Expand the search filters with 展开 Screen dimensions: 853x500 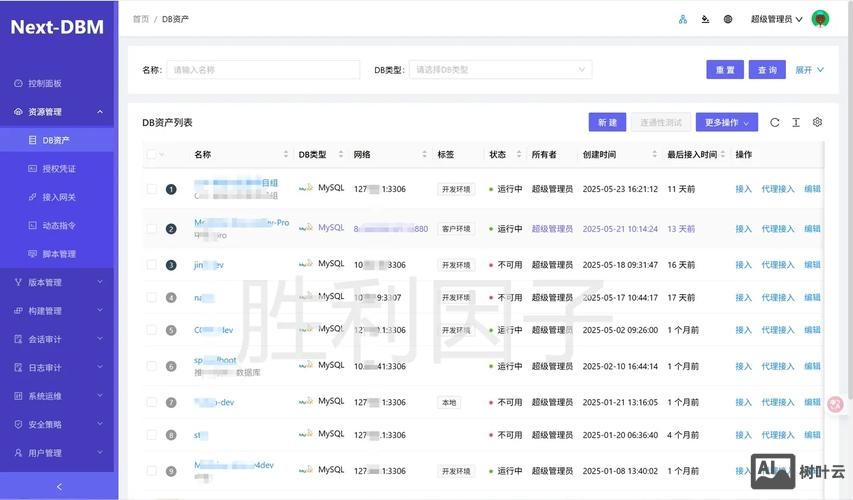809,70
